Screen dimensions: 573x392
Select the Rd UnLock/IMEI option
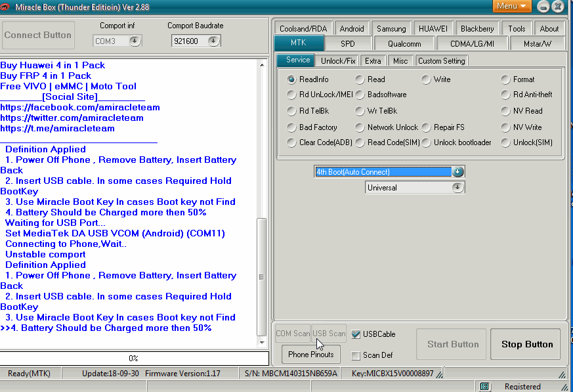point(291,95)
